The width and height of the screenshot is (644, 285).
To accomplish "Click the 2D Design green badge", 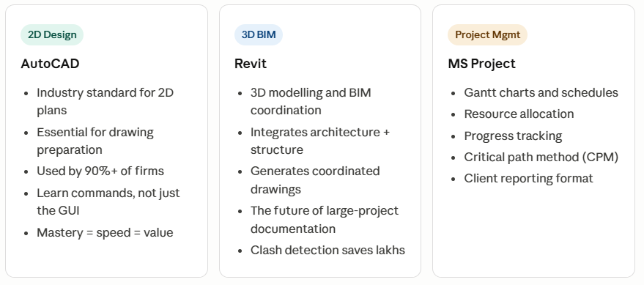I will point(52,35).
